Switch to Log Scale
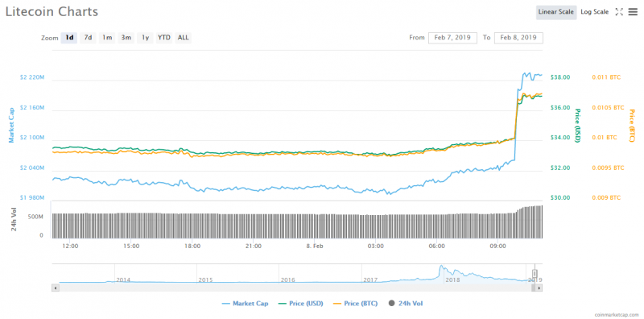The image size is (644, 319). coord(594,12)
